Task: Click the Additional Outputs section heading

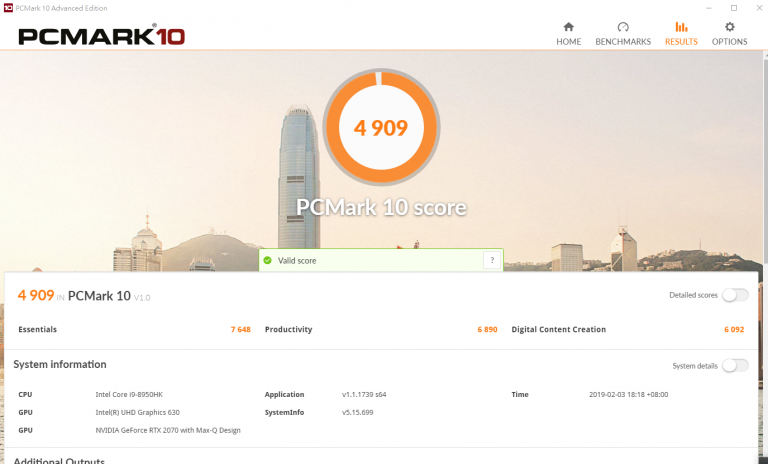Action: point(59,461)
